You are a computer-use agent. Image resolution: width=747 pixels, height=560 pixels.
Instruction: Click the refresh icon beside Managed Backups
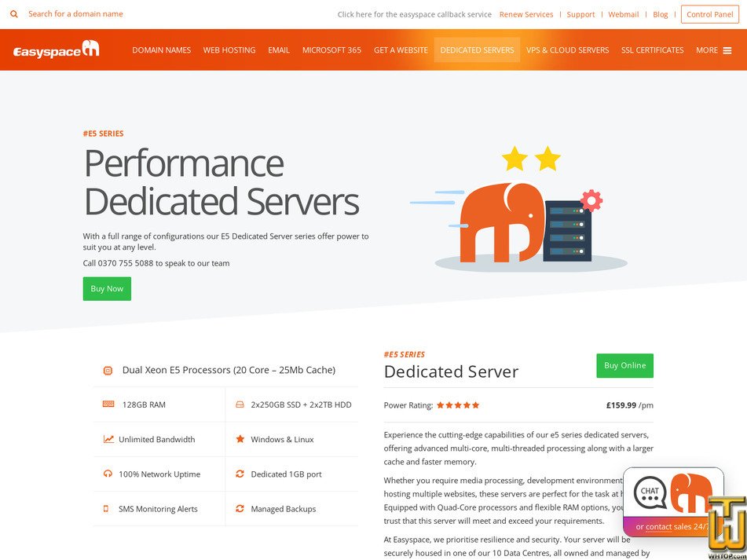(240, 509)
